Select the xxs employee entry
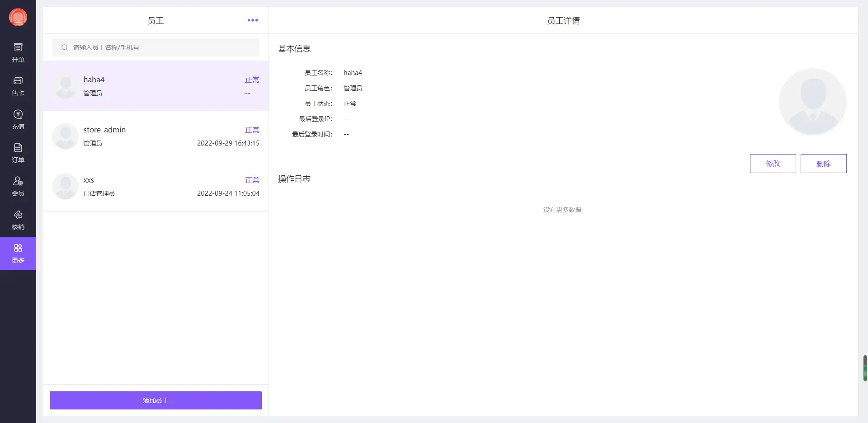The width and height of the screenshot is (868, 423). pos(156,186)
